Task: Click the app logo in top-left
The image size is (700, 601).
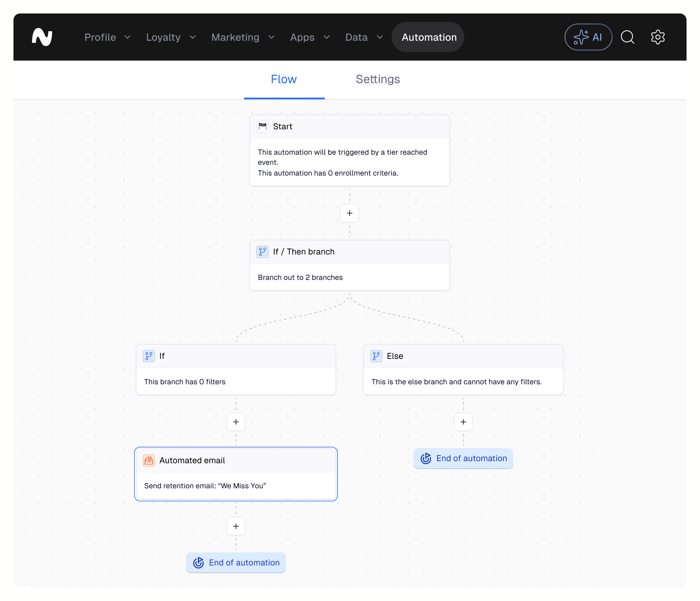Action: tap(42, 37)
